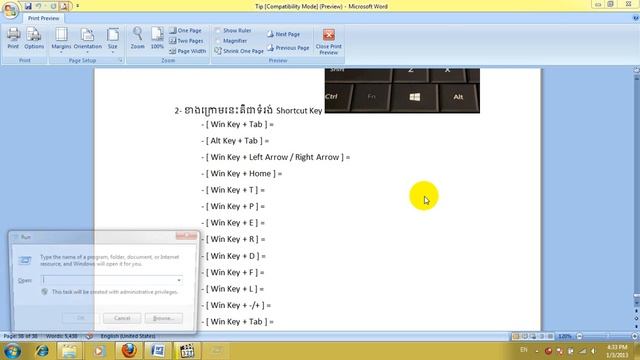Open Word Help question mark icon
The image size is (640, 360).
(635, 18)
